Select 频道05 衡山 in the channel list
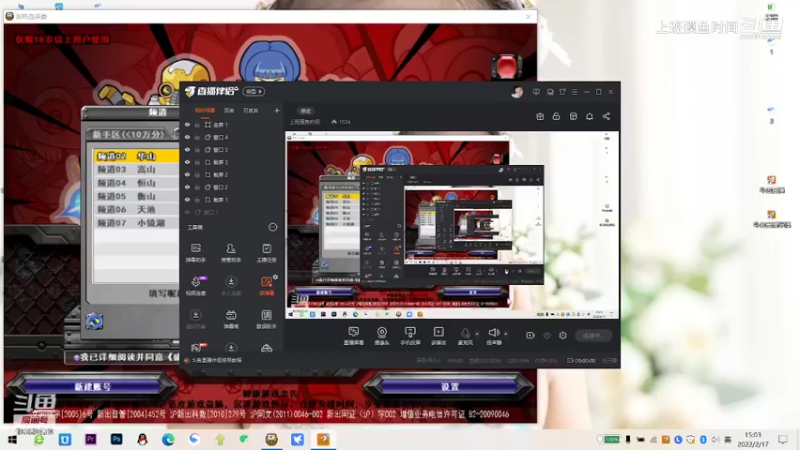 click(136, 196)
